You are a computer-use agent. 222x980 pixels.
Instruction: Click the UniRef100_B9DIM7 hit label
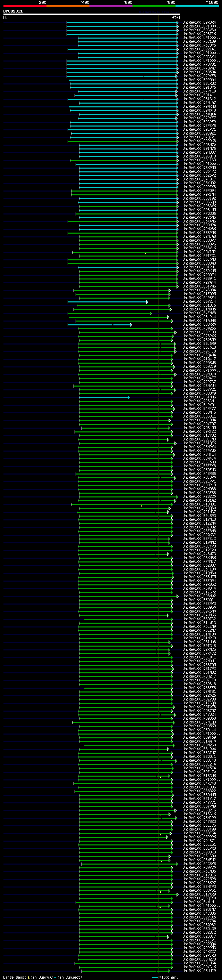tap(199, 909)
